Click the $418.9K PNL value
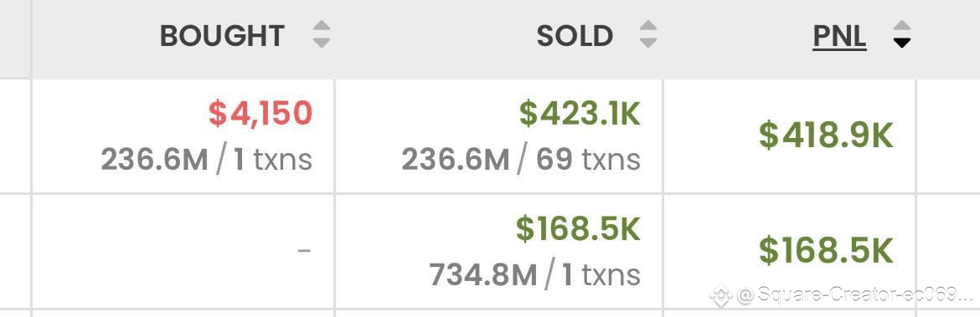Image resolution: width=980 pixels, height=317 pixels. pyautogui.click(x=826, y=136)
